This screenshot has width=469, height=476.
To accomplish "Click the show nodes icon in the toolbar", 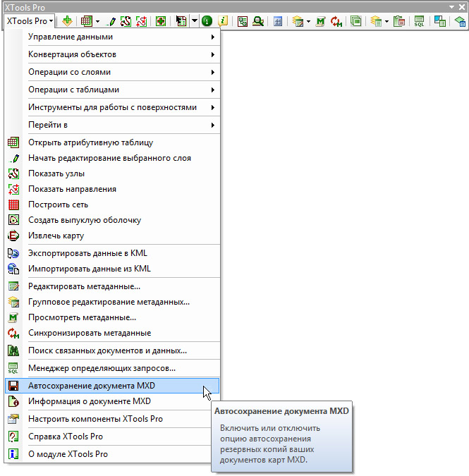I will pyautogui.click(x=126, y=21).
